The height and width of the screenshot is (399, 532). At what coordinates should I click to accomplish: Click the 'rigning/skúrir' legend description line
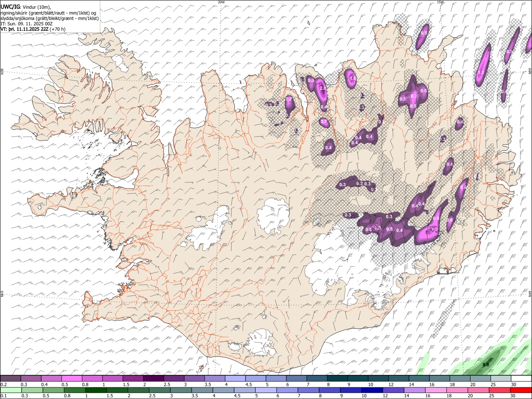pos(48,13)
